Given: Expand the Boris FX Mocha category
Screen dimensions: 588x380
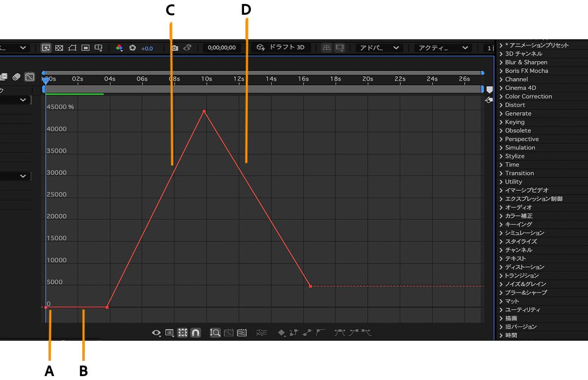Looking at the screenshot, I should (x=501, y=71).
